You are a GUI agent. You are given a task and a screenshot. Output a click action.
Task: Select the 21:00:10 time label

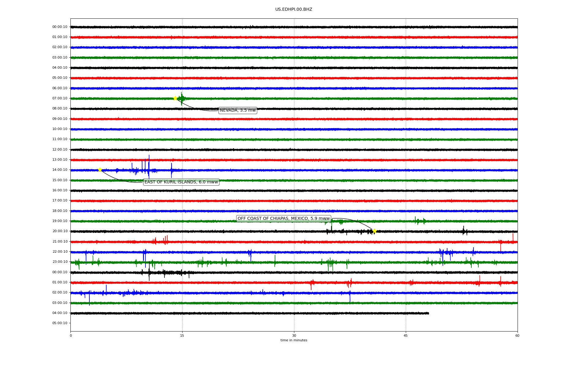(60, 242)
